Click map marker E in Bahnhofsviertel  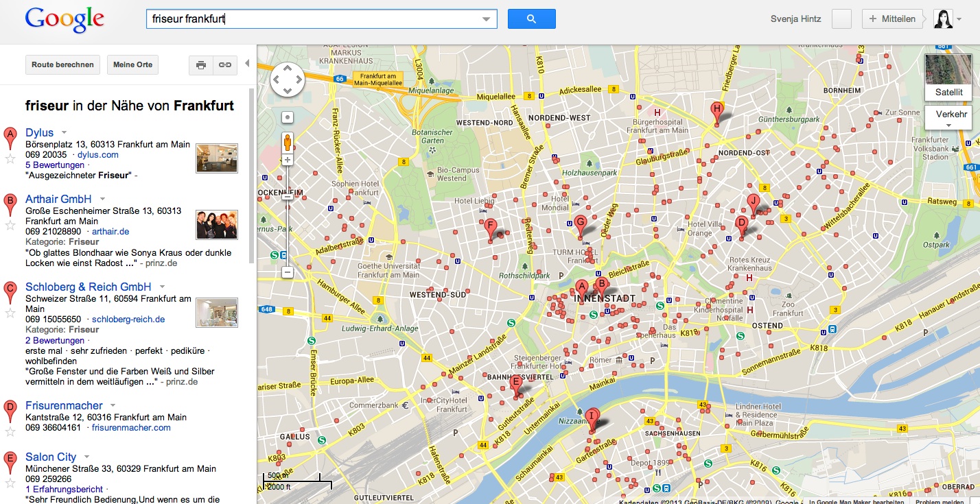click(x=516, y=385)
